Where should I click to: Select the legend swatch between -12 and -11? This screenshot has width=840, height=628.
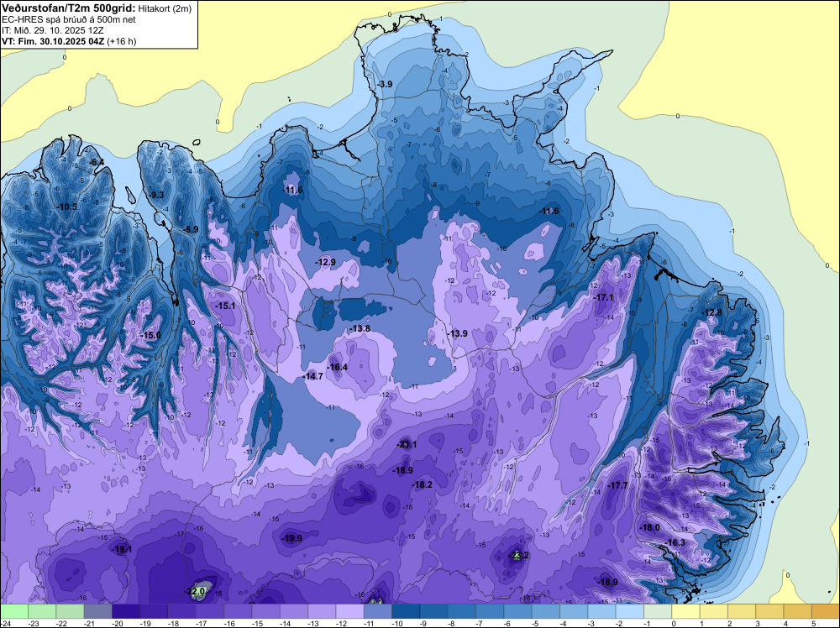click(349, 611)
